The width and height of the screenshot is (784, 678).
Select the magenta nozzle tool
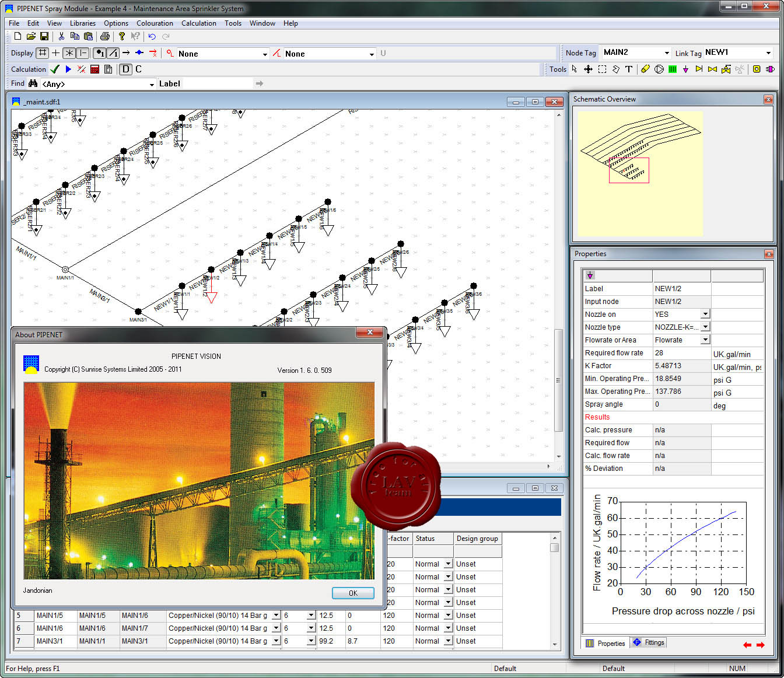coord(685,69)
